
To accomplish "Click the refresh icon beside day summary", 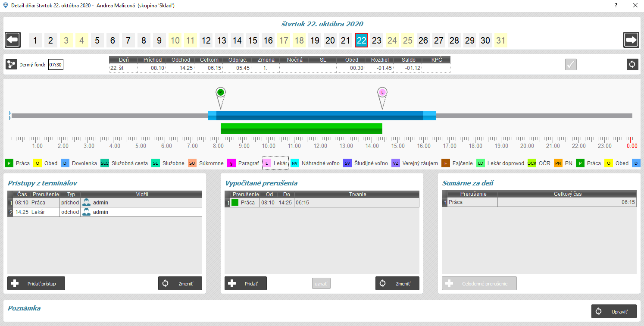I will pyautogui.click(x=632, y=64).
